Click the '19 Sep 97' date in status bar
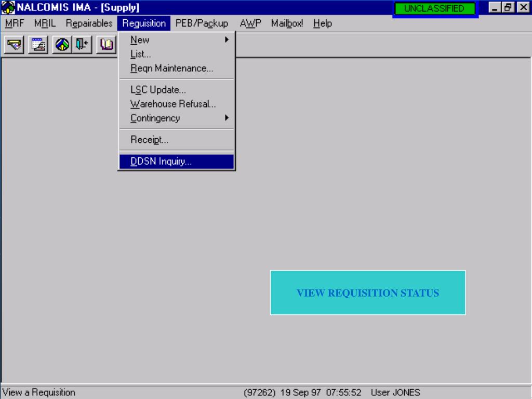The height and width of the screenshot is (399, 532). pos(300,393)
